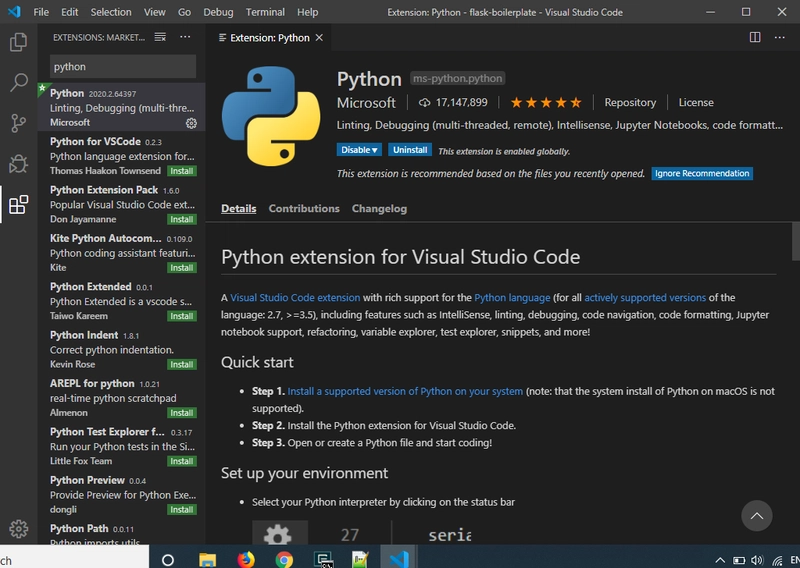
Task: Click the extensions search field with python
Action: [x=123, y=66]
